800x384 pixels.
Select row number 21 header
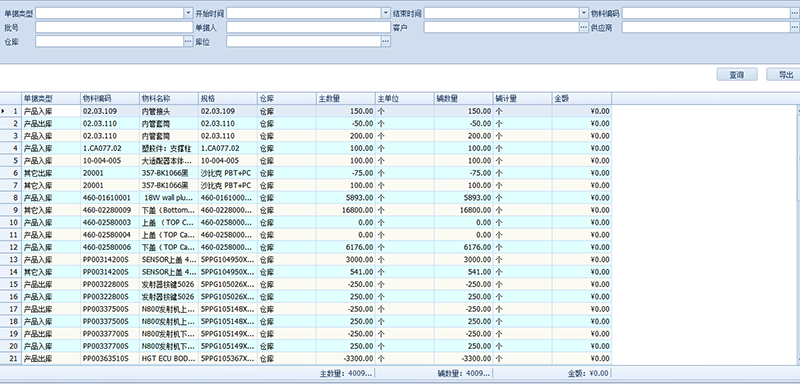[x=11, y=359]
